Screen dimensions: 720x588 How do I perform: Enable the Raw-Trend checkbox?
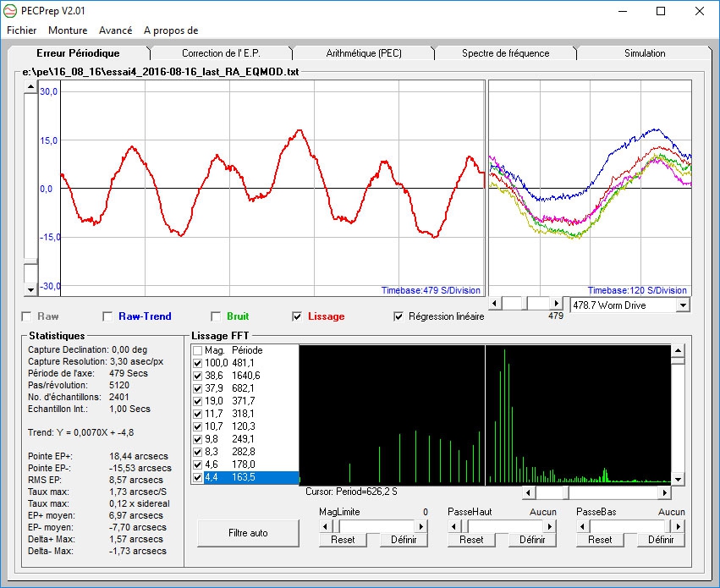click(107, 316)
